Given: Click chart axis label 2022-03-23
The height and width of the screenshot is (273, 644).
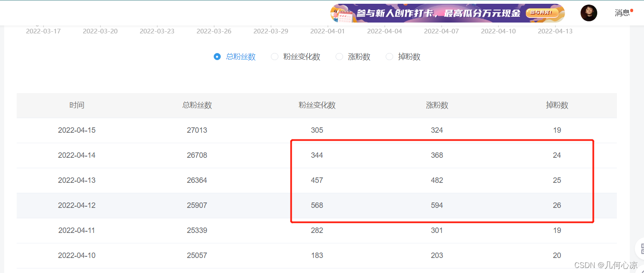Looking at the screenshot, I should (157, 31).
